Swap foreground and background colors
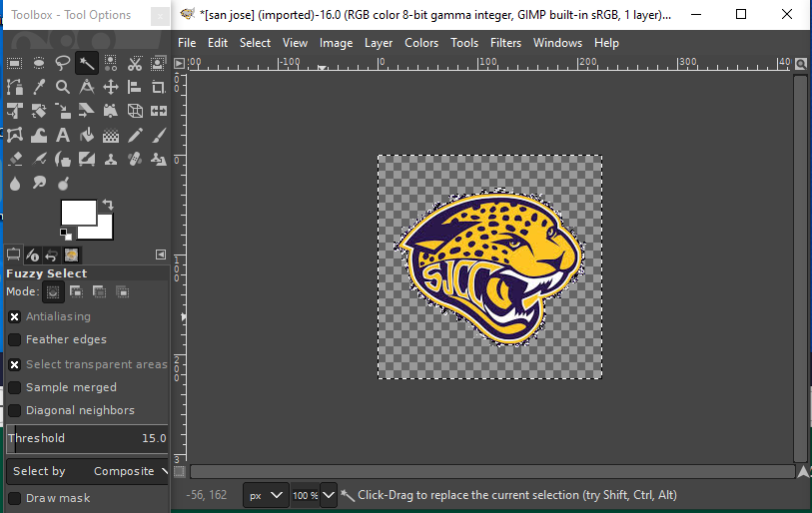 pos(108,205)
